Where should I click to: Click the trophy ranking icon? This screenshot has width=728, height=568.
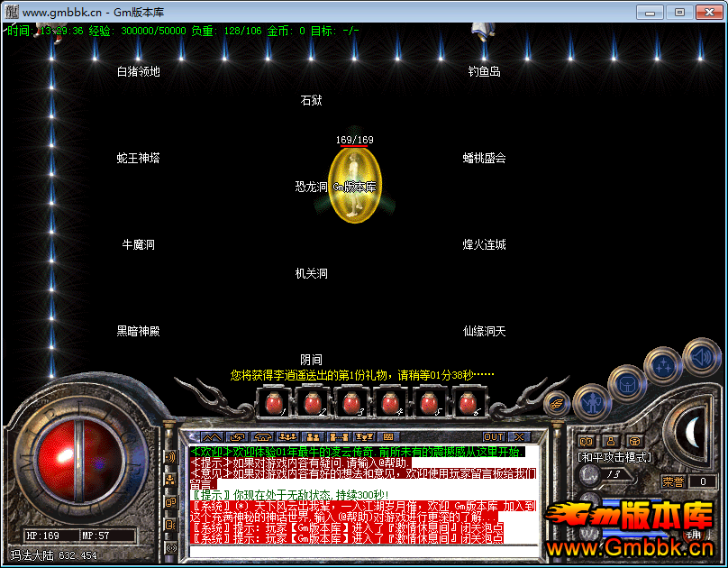pyautogui.click(x=363, y=437)
